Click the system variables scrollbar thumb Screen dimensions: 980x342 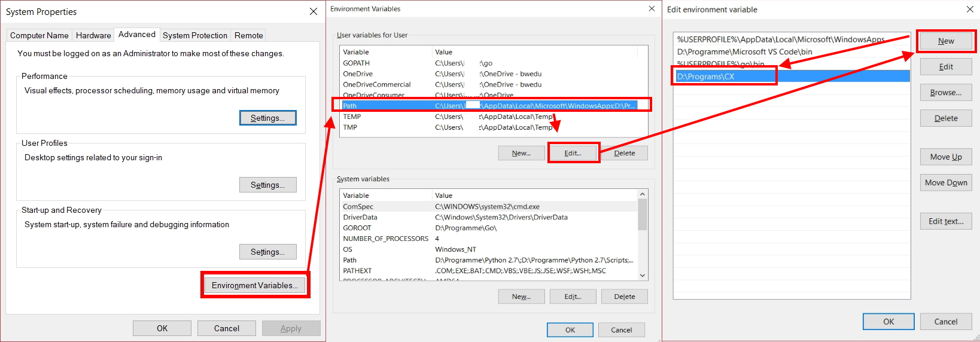[x=643, y=215]
